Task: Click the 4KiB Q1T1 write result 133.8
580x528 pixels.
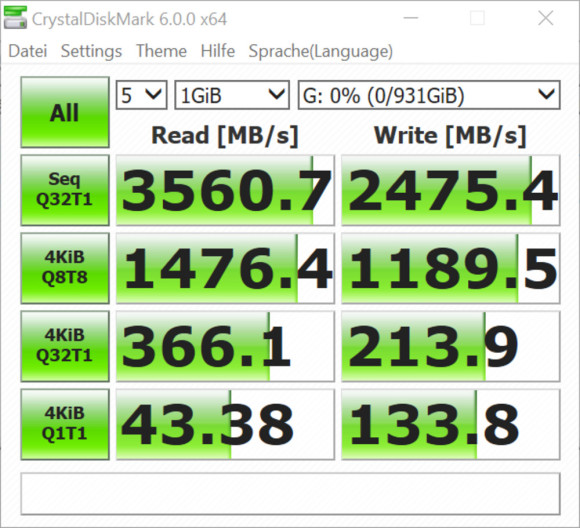Action: click(x=451, y=424)
